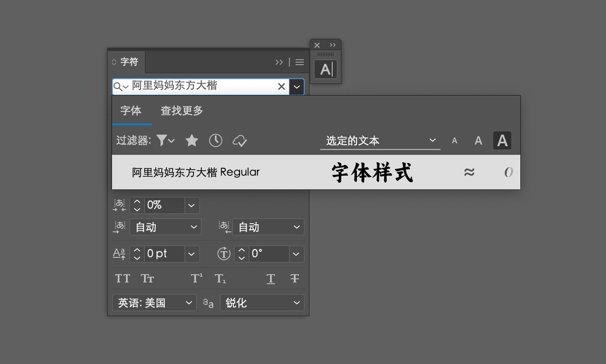Click the OpenType font type O icon

click(508, 172)
